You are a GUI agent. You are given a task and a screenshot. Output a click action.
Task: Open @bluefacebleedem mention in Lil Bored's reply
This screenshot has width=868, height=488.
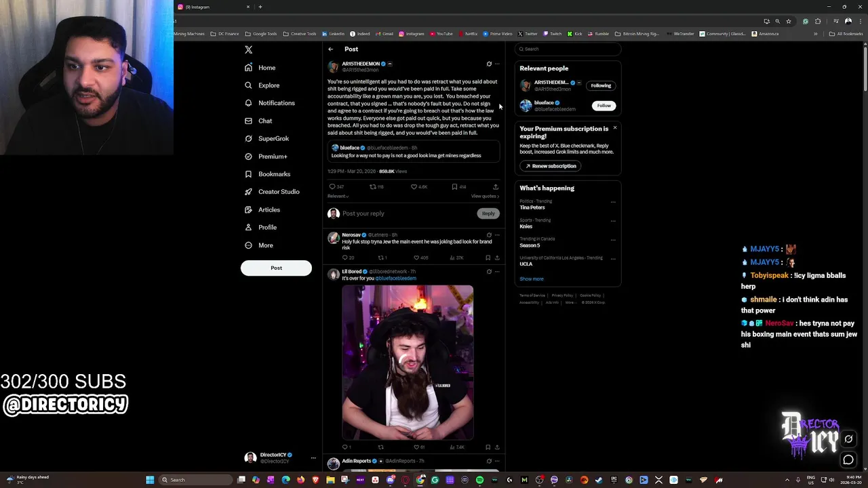coord(395,279)
